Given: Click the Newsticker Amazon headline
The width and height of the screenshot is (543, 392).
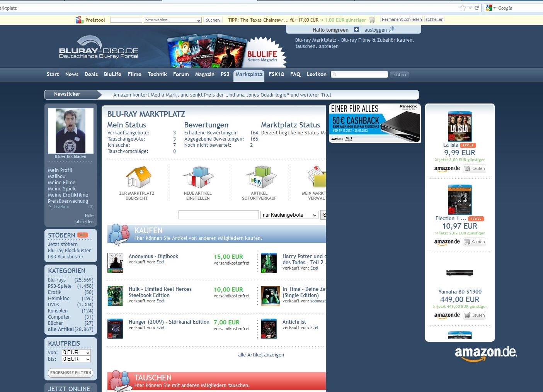Looking at the screenshot, I should pyautogui.click(x=222, y=95).
